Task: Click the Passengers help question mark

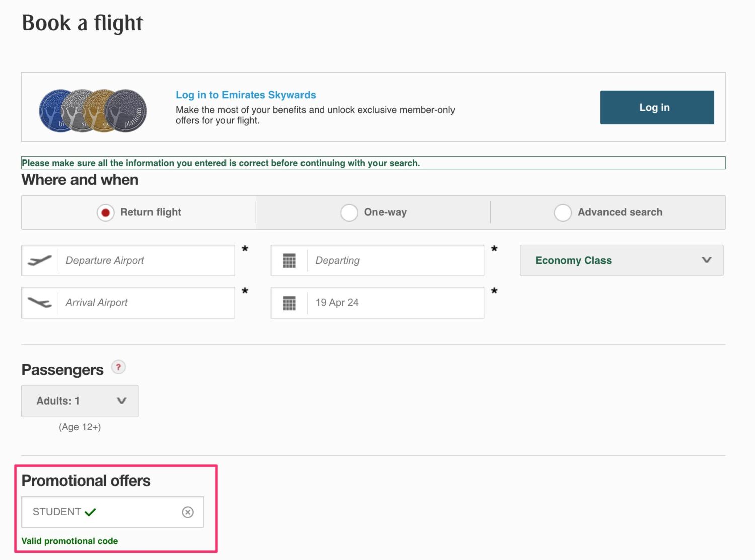Action: click(118, 367)
